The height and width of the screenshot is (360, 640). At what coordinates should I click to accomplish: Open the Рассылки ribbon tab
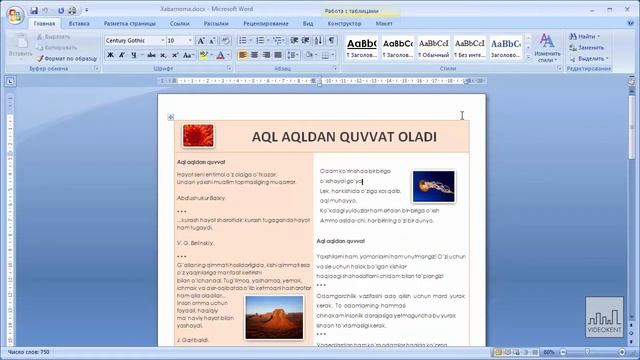pyautogui.click(x=216, y=24)
